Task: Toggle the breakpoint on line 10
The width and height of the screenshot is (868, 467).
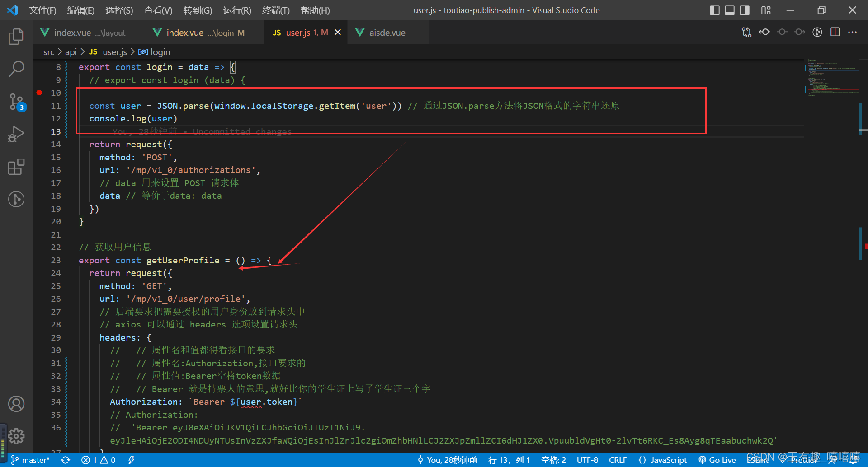Action: click(x=39, y=93)
